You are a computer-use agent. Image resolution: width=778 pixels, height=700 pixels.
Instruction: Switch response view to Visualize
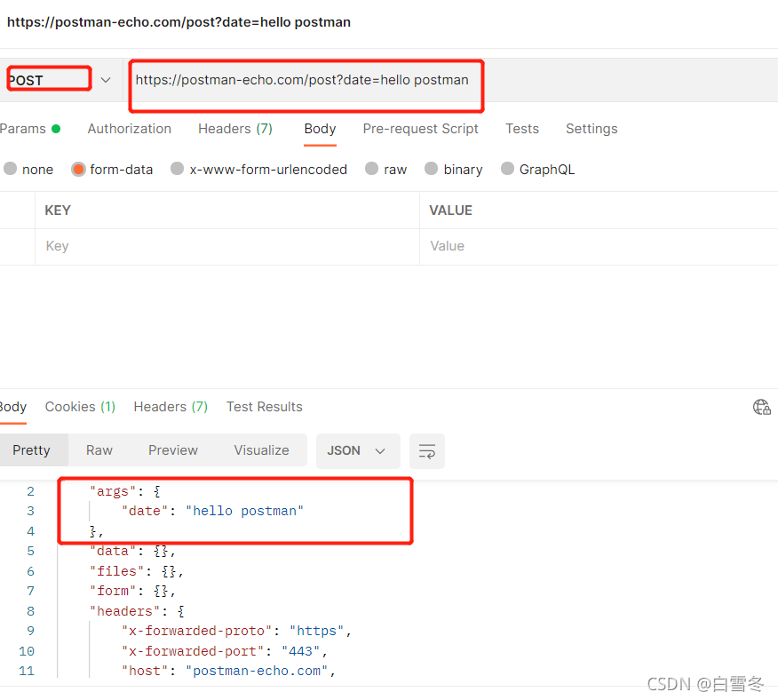(261, 450)
